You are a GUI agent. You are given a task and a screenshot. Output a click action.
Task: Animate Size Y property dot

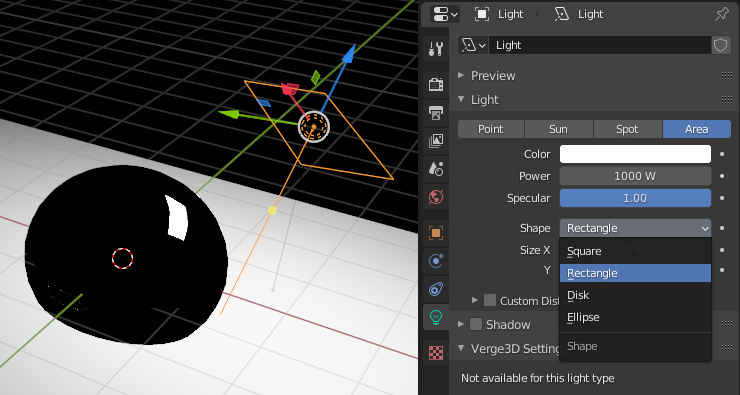coord(722,270)
